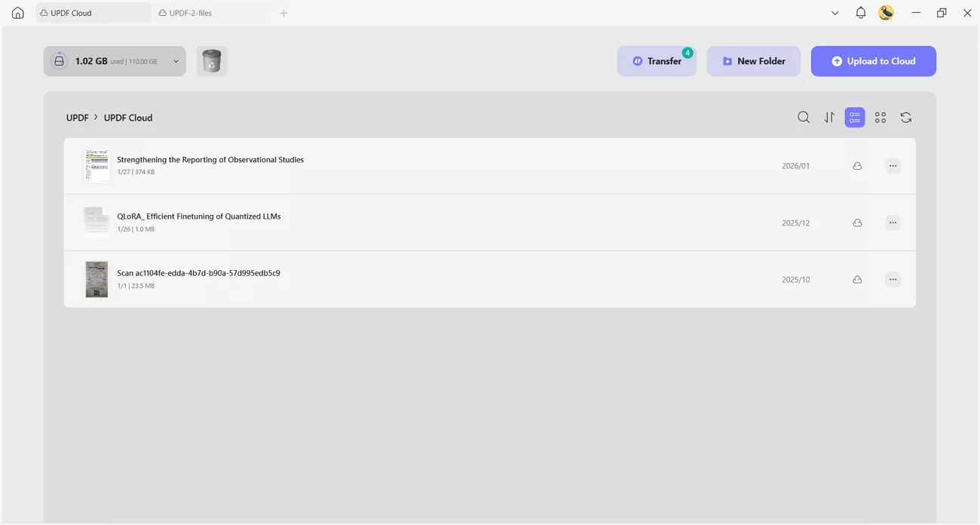Click the QLoRA document thumbnail
This screenshot has width=980, height=525.
[x=96, y=223]
